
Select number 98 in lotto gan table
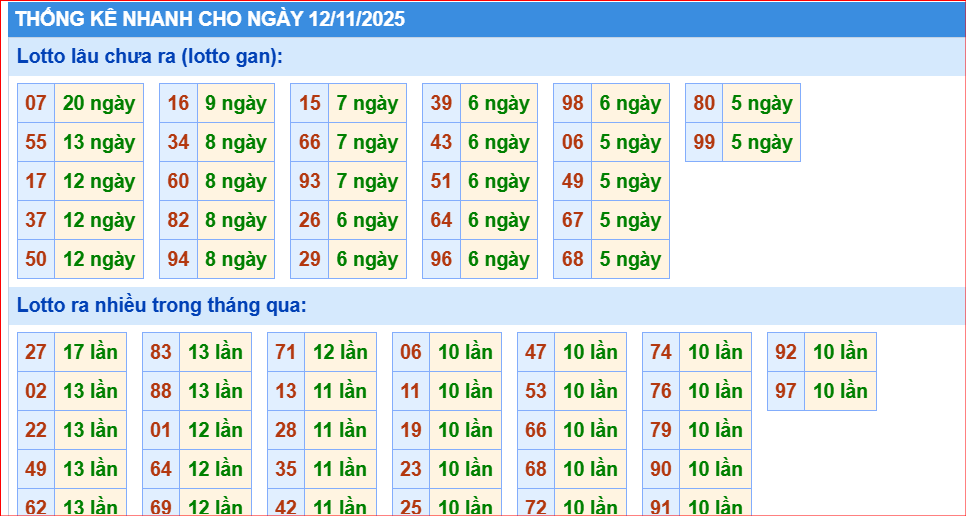click(572, 103)
